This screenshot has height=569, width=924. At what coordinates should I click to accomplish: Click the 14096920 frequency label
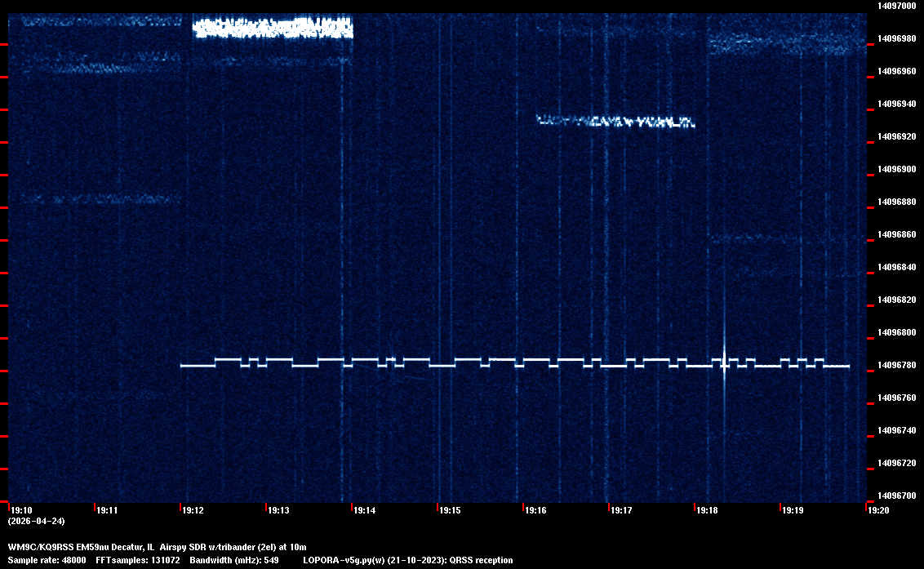pos(896,136)
